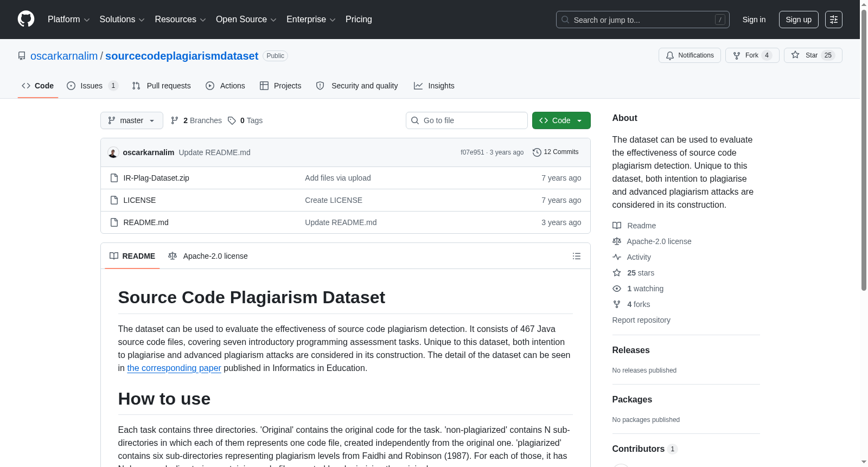The width and height of the screenshot is (868, 467).
Task: View the 12 Commits history
Action: pos(556,152)
